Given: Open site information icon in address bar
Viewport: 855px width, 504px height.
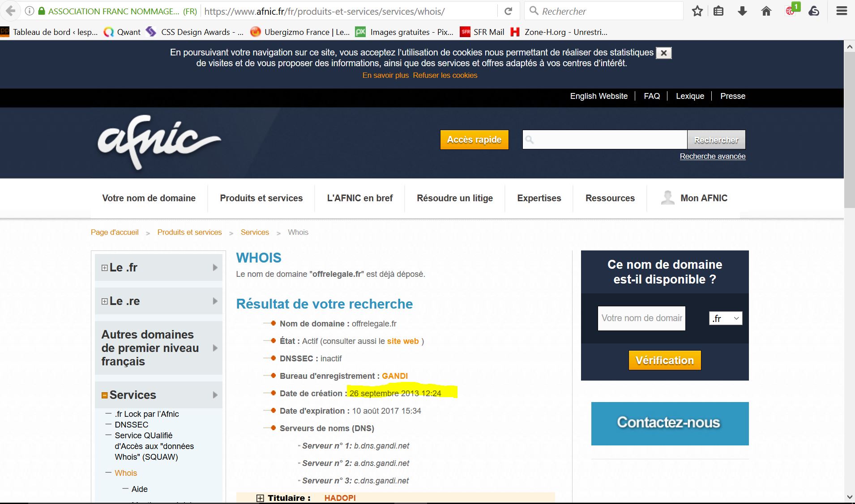Looking at the screenshot, I should [x=30, y=11].
